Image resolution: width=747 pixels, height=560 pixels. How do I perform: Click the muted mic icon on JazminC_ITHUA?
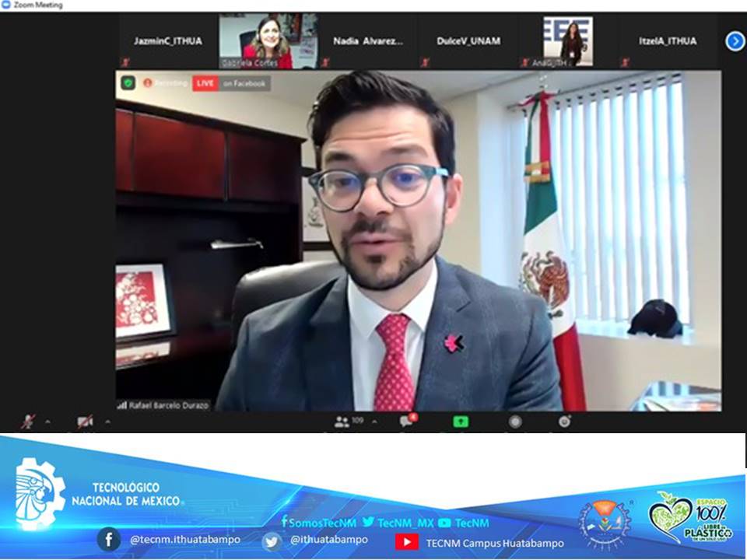pos(126,62)
